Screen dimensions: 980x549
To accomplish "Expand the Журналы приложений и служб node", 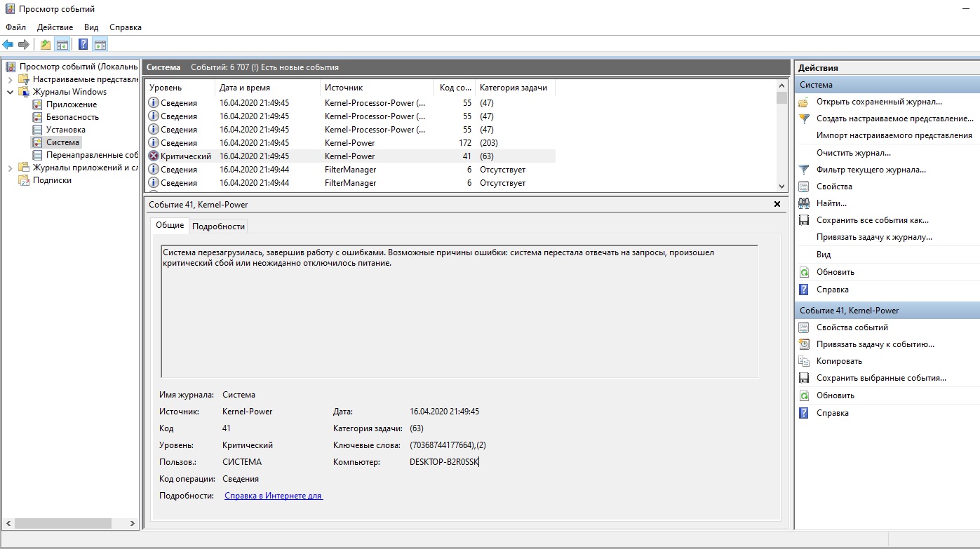I will click(x=10, y=168).
